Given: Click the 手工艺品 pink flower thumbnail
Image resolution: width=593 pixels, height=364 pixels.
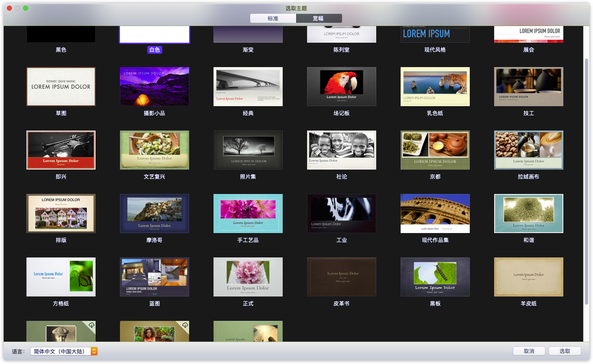Looking at the screenshot, I should pos(248,214).
